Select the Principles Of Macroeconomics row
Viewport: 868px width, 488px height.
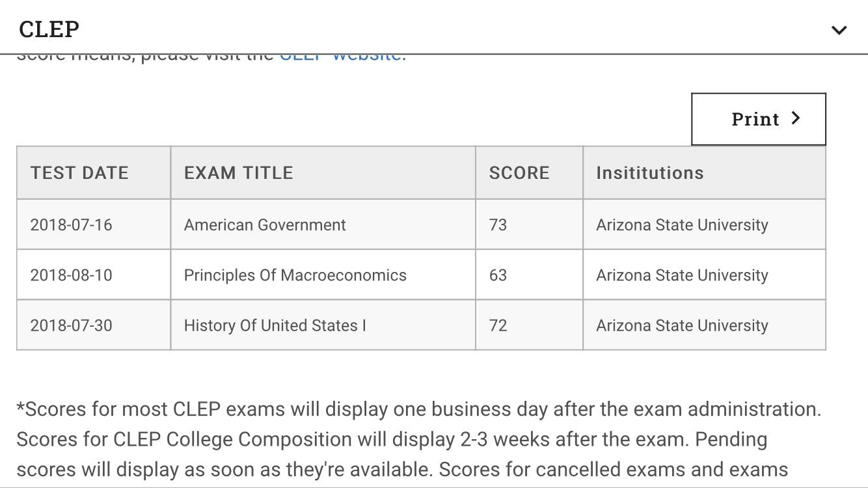point(295,275)
